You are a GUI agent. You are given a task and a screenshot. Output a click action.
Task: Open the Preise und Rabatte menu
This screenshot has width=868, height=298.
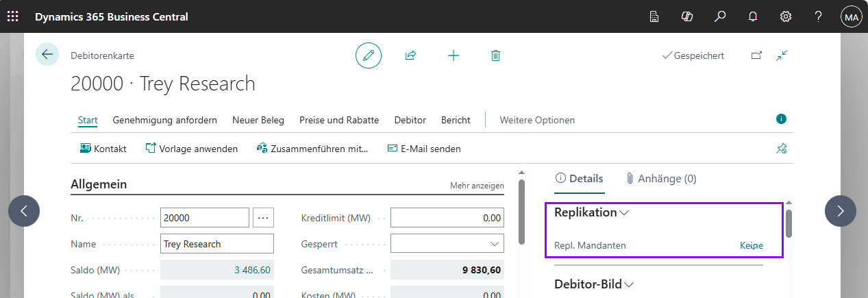pos(339,120)
